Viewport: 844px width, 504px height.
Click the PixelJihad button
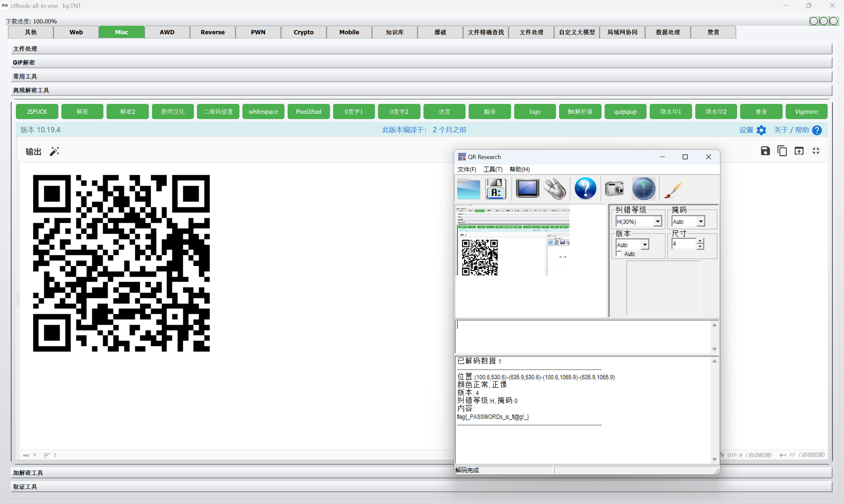(308, 111)
